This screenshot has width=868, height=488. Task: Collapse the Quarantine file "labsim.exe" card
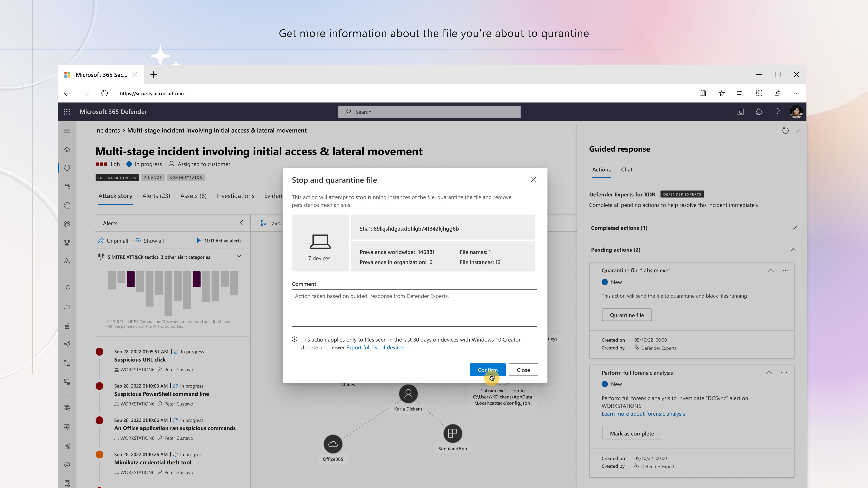pyautogui.click(x=771, y=271)
